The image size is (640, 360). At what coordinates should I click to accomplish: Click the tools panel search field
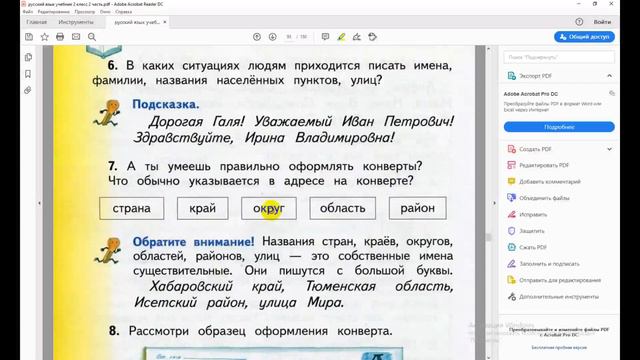coord(559,57)
